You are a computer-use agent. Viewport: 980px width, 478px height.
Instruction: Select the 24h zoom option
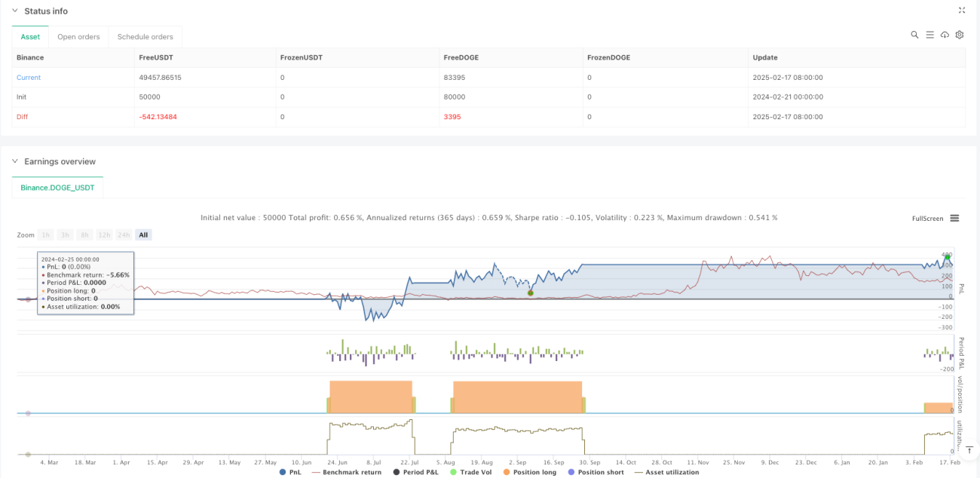124,234
